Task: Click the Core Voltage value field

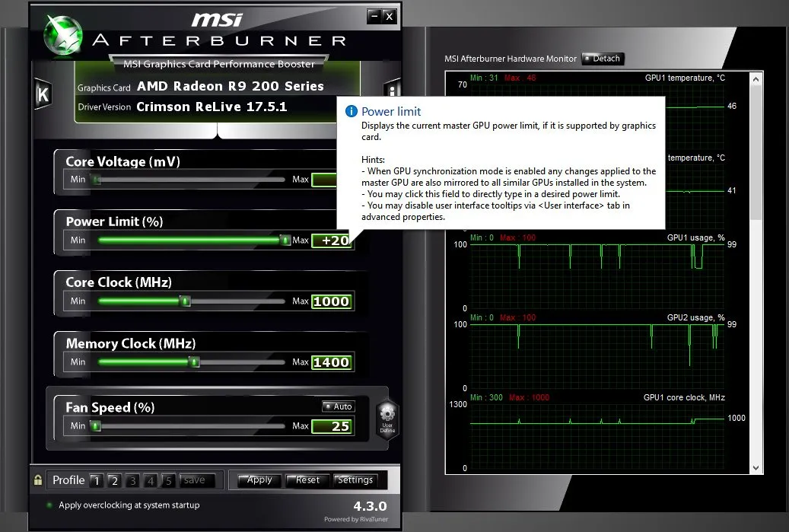Action: 324,180
